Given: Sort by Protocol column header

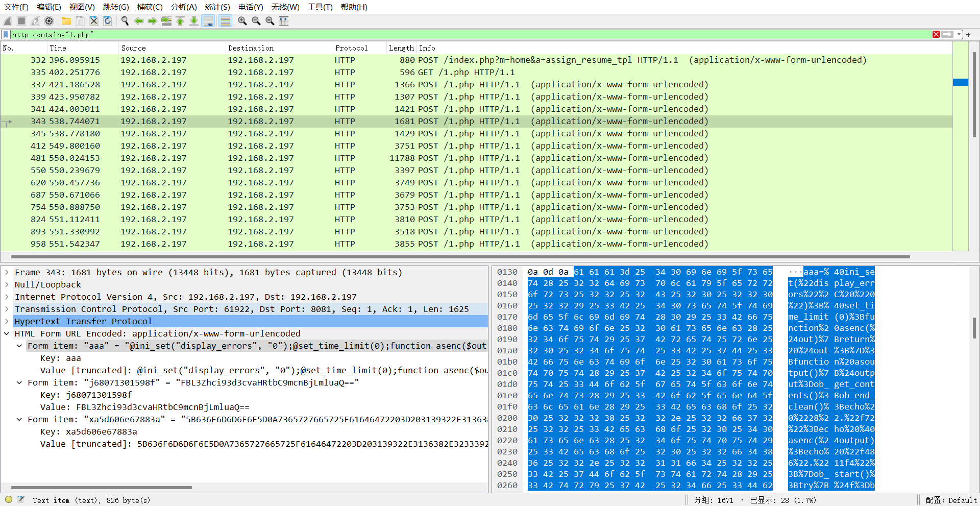Looking at the screenshot, I should click(359, 48).
